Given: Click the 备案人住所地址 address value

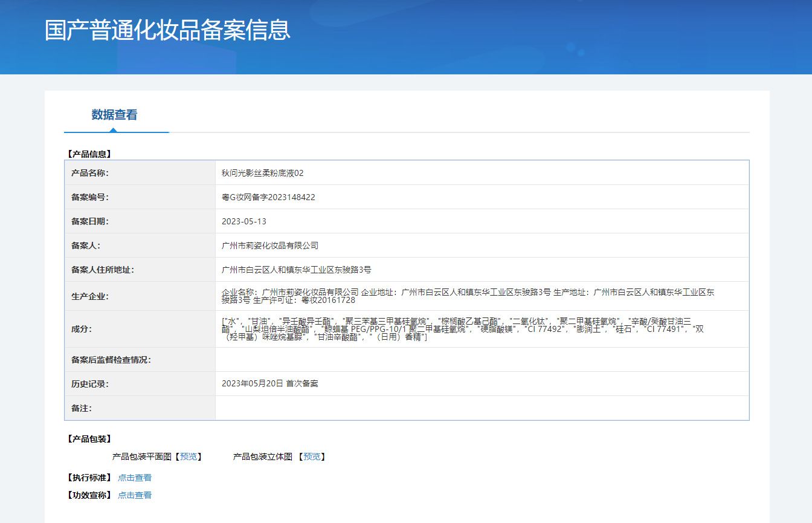Looking at the screenshot, I should coord(296,270).
